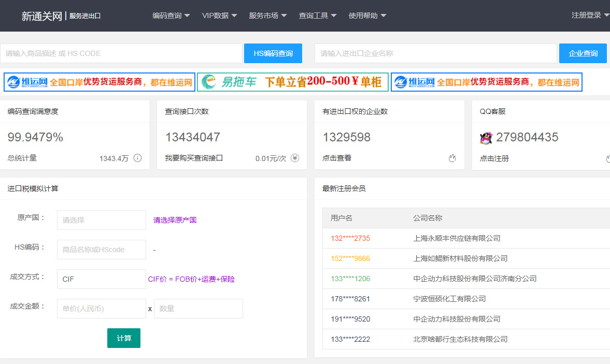Click the HS编码查询 search button
The height and width of the screenshot is (364, 610).
273,53
